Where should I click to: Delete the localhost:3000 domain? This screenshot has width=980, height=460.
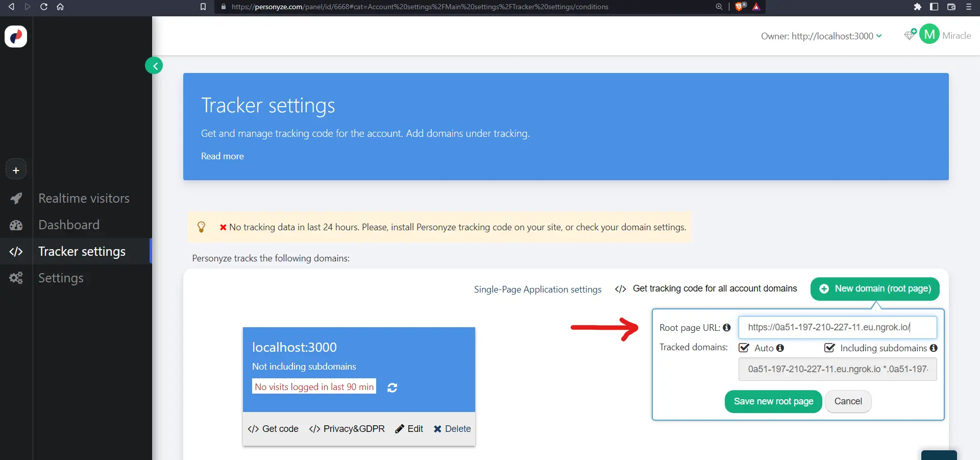pyautogui.click(x=452, y=429)
